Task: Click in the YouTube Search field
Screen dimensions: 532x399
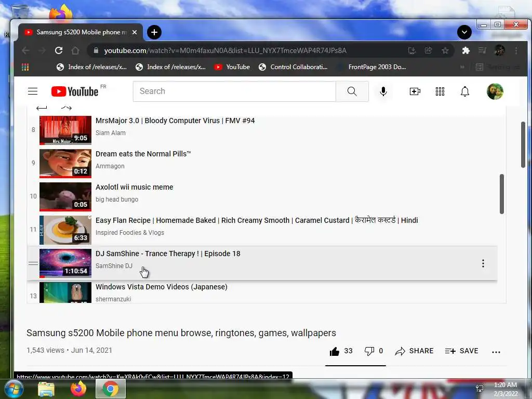Action: click(x=234, y=91)
